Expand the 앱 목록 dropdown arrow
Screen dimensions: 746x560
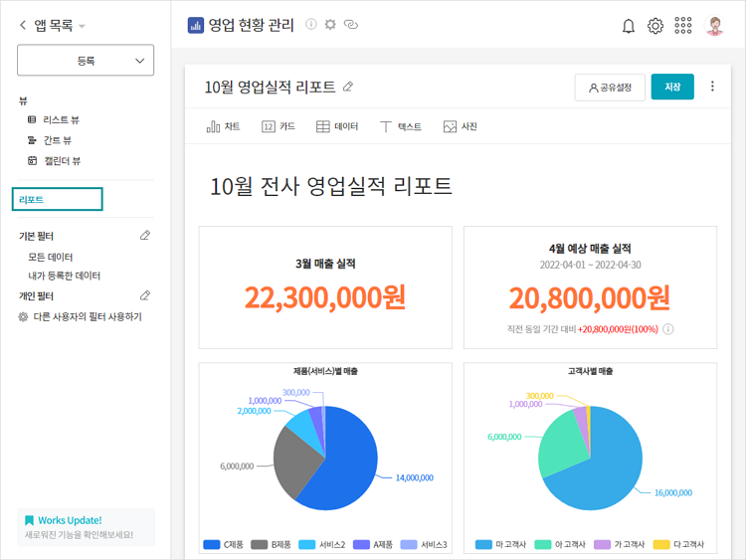(83, 27)
